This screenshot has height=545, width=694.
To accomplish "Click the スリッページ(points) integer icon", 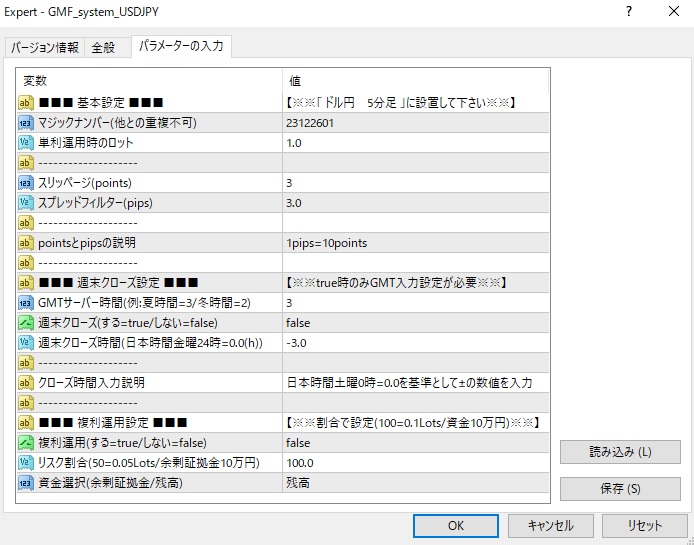I will pos(27,183).
